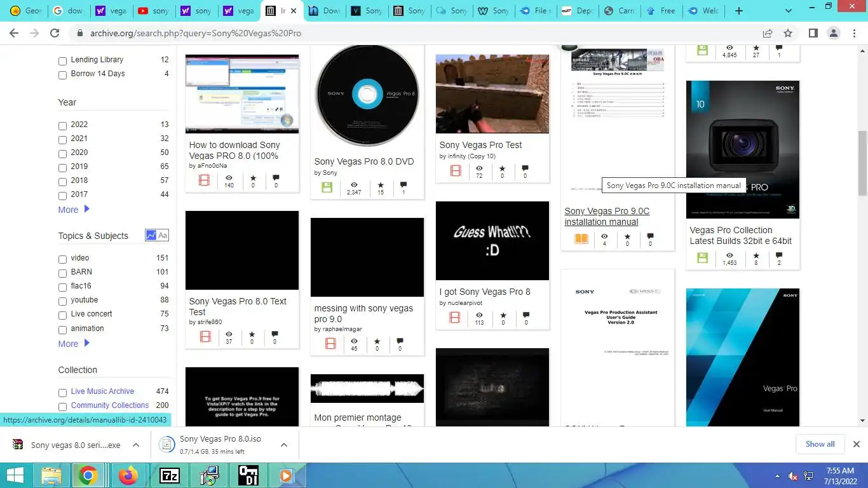Viewport: 868px width, 488px height.
Task: Open the 'Sony Vegas Pro 9.0C installation manual' link
Action: 607,217
